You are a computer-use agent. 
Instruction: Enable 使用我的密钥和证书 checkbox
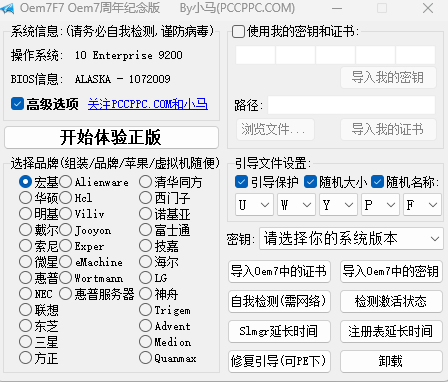coord(239,32)
